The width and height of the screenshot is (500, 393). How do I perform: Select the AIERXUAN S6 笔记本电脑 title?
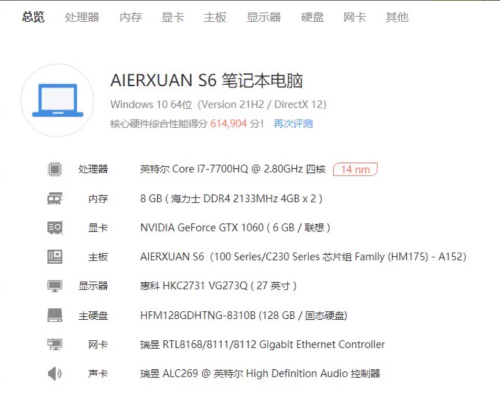pos(207,81)
